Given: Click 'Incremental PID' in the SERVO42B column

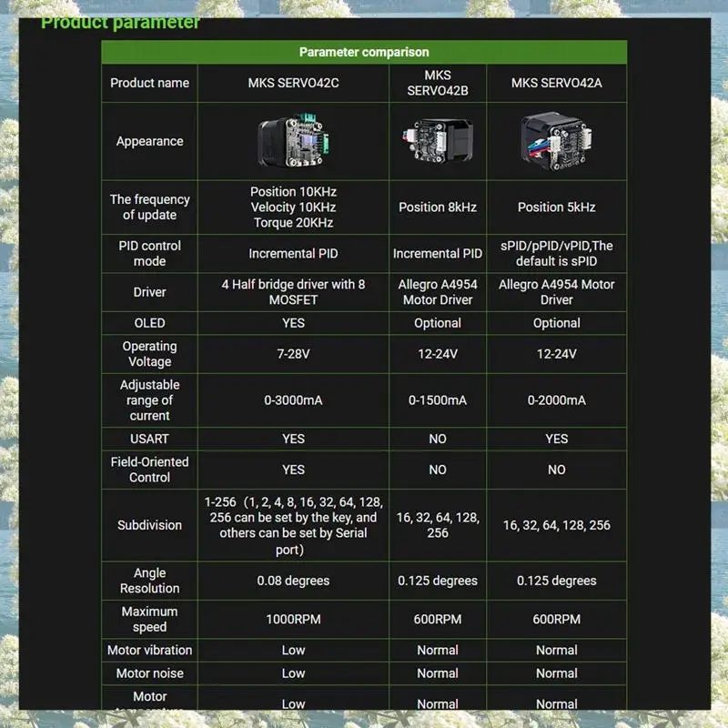Looking at the screenshot, I should point(438,254).
